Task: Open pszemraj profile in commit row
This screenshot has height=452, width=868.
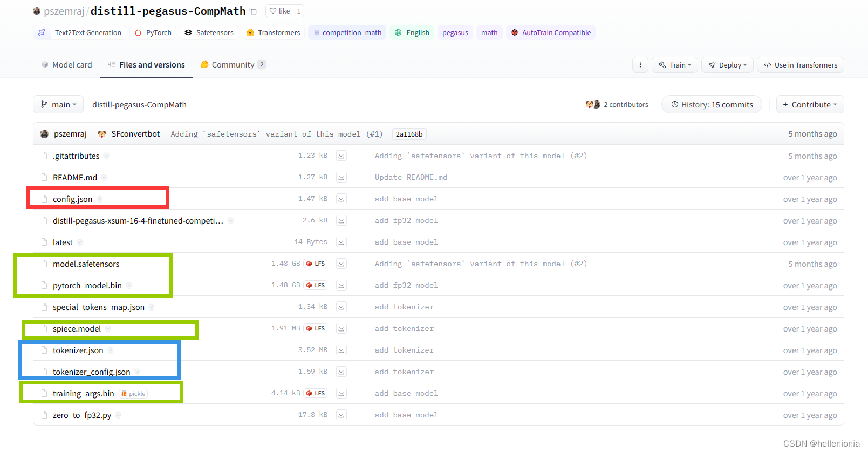Action: click(x=70, y=134)
